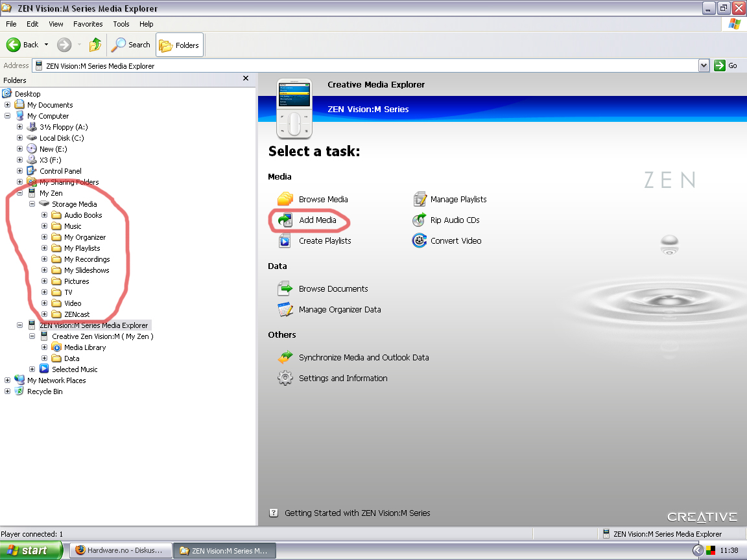This screenshot has height=560, width=747.
Task: Open the File menu
Action: click(x=11, y=24)
